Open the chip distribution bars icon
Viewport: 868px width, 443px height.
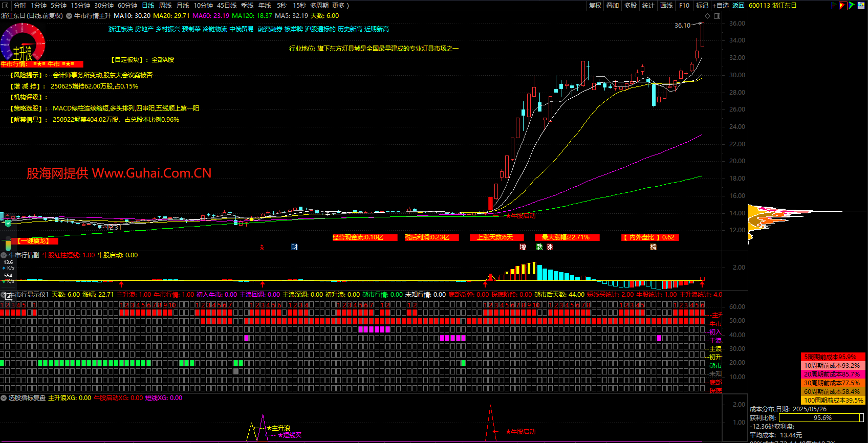(834, 5)
